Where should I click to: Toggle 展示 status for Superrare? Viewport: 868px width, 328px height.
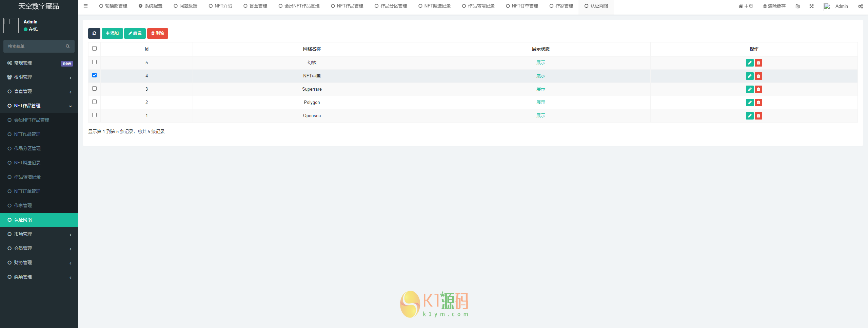click(x=541, y=89)
